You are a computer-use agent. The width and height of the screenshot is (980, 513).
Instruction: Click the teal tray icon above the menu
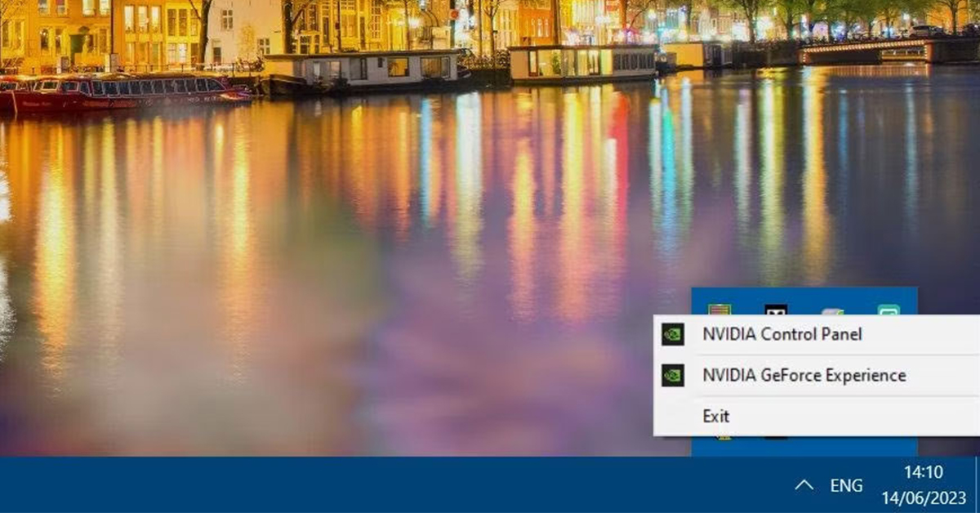[x=888, y=310]
